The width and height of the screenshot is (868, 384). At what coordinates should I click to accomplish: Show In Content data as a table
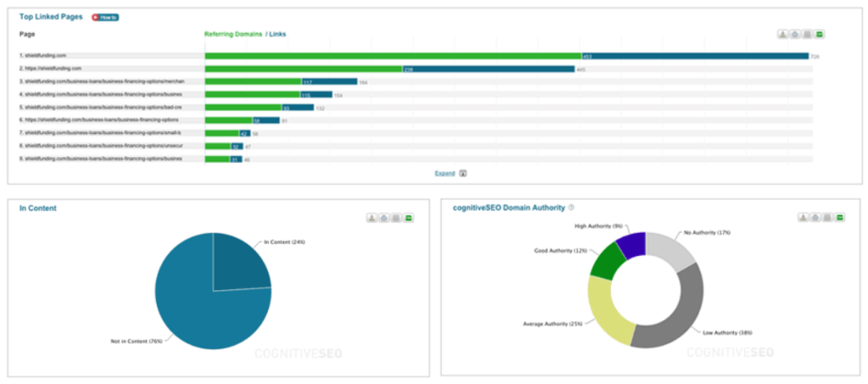(396, 218)
